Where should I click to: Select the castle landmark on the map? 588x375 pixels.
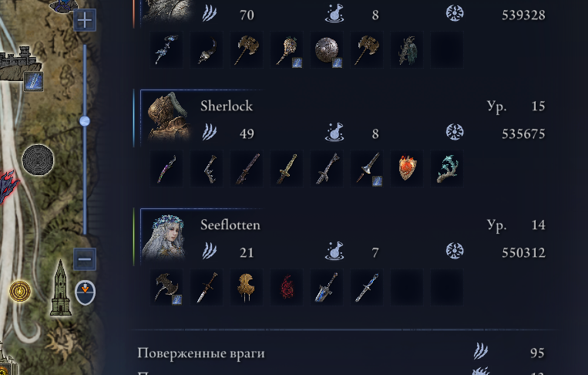point(18,62)
